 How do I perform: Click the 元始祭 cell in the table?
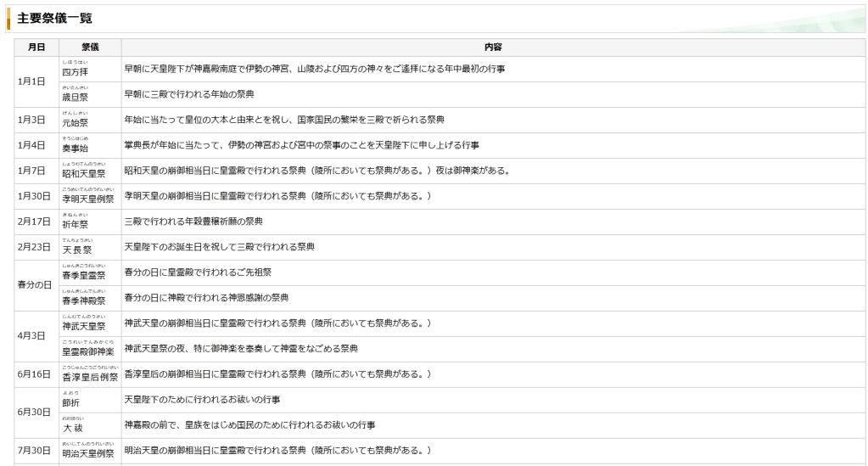(x=75, y=122)
